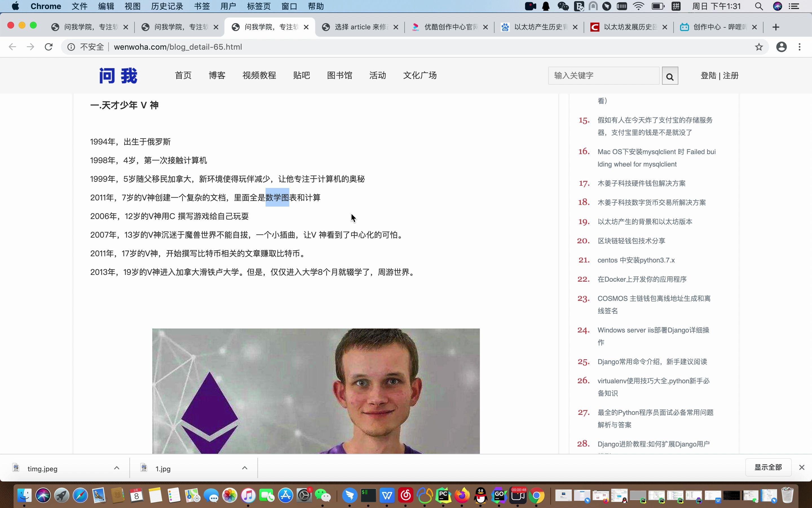Click 显示全部 downloads button
This screenshot has width=812, height=508.
coord(768,467)
